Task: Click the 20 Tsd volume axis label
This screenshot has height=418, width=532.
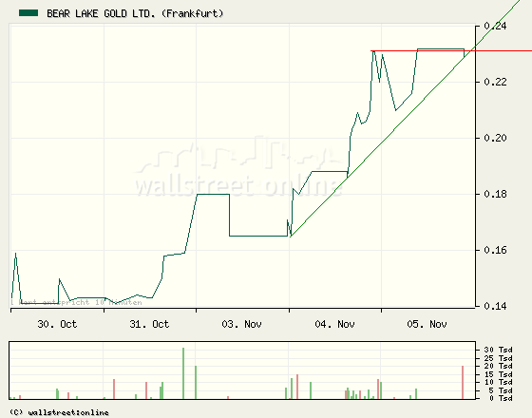Action: (499, 366)
